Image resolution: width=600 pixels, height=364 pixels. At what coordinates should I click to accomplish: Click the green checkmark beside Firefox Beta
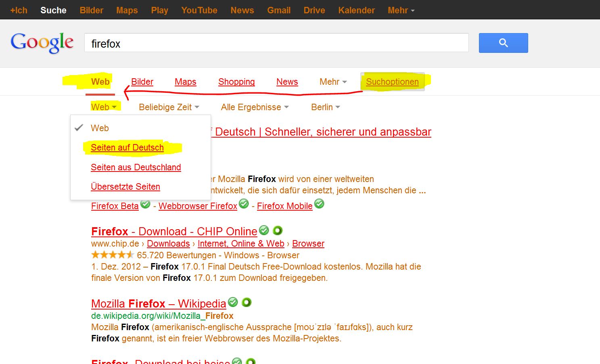145,204
